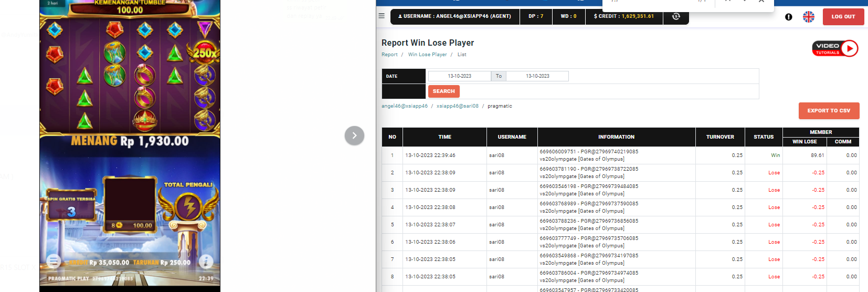
Task: Click the COMM column header
Action: [843, 142]
